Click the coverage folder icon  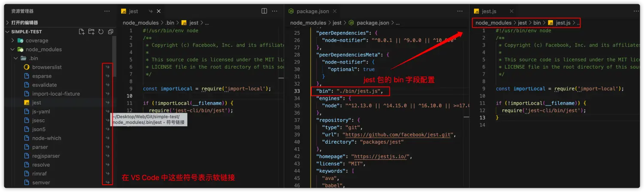coord(20,41)
